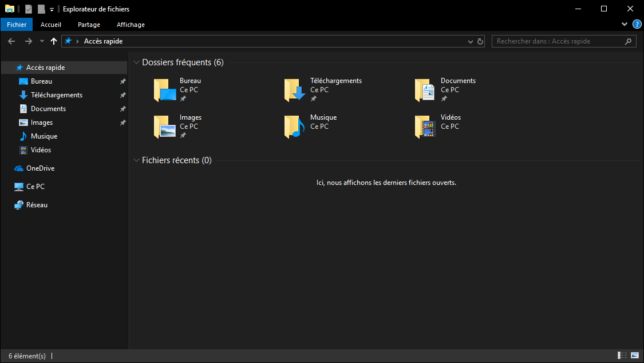644x363 pixels.
Task: Select Bureau in the navigation pane
Action: click(41, 81)
